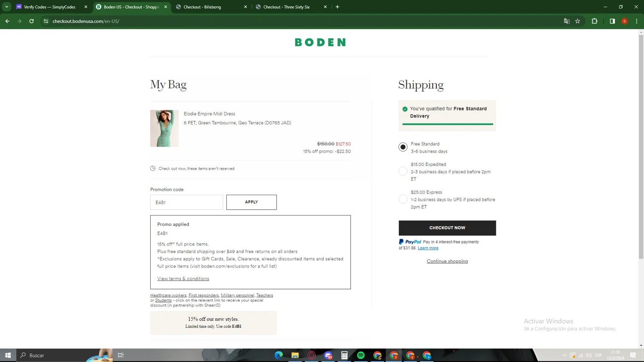Click the Students discount link
This screenshot has height=362, width=644.
(x=163, y=300)
